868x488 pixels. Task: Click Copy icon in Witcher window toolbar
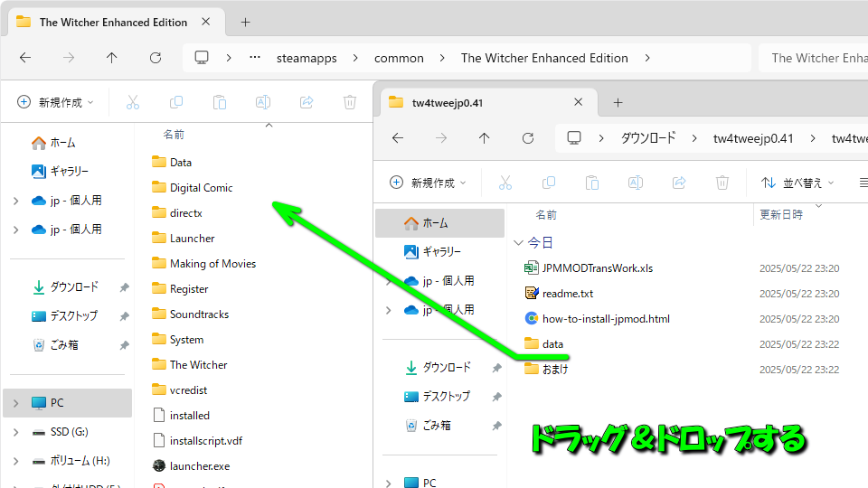[176, 102]
